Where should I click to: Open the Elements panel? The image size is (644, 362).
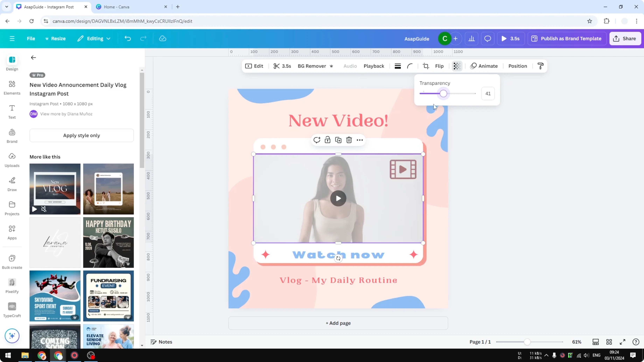click(12, 87)
